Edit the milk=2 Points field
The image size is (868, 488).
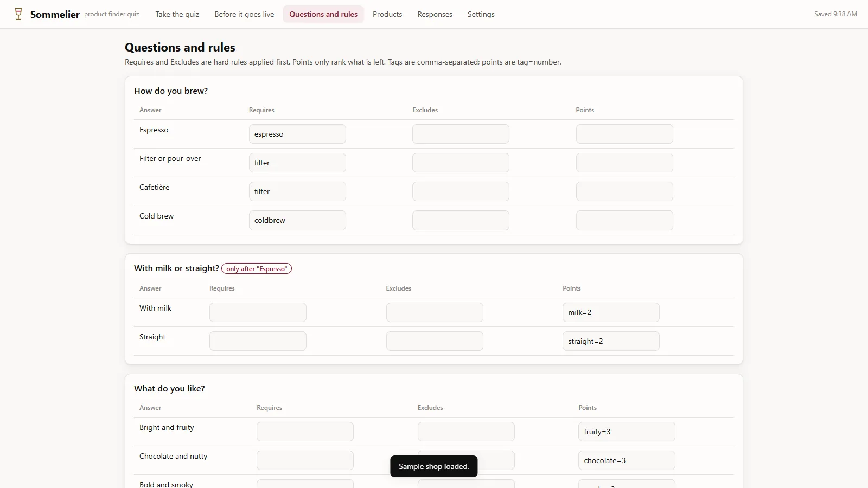(x=611, y=312)
